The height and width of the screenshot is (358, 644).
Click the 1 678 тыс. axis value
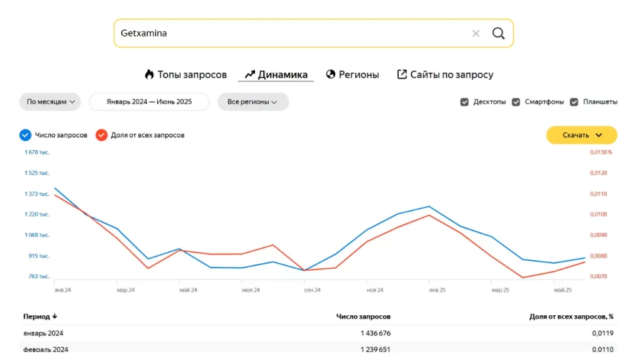coord(37,152)
